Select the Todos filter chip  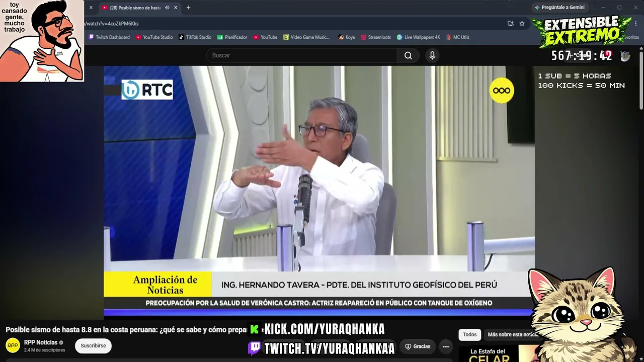click(470, 335)
